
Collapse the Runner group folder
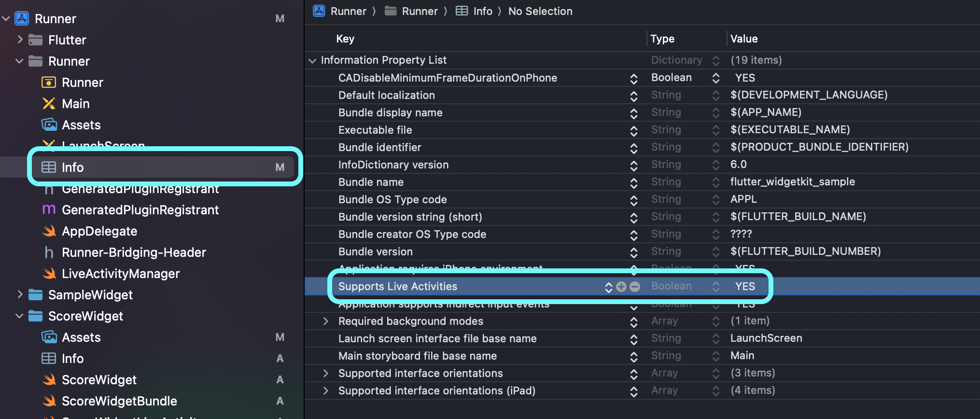(20, 61)
